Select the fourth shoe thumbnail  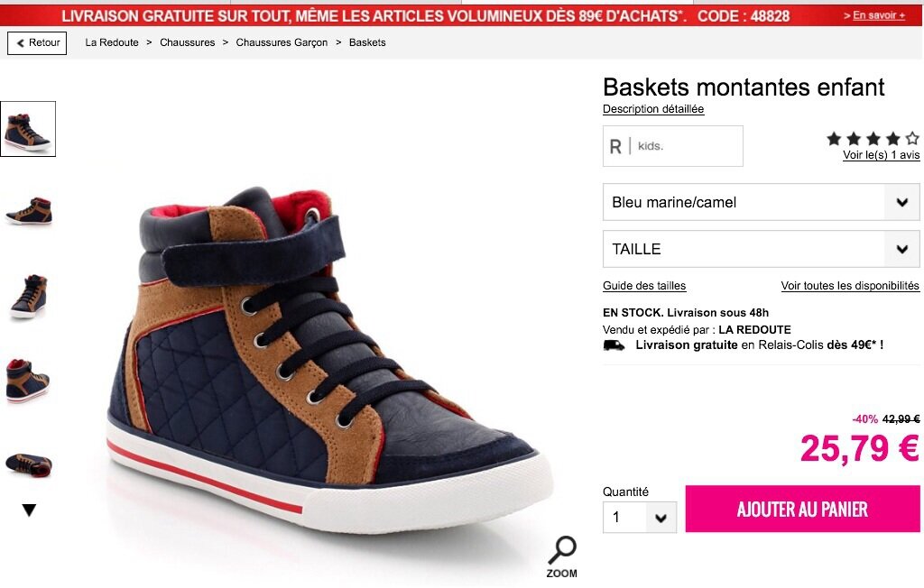(28, 381)
